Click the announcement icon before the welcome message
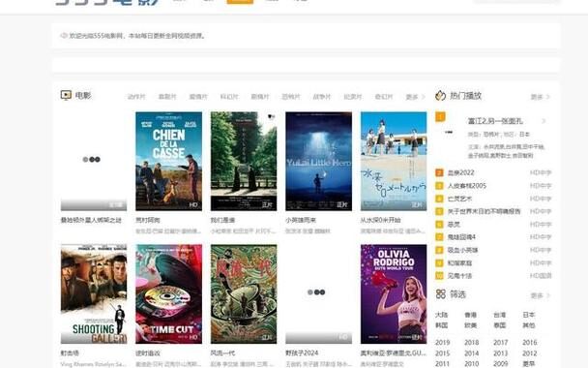The height and width of the screenshot is (368, 588). (x=64, y=36)
